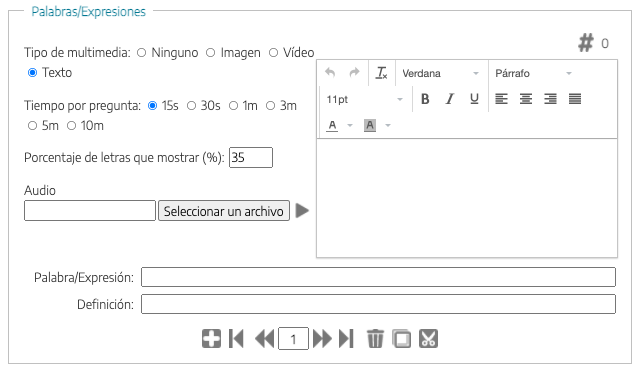This screenshot has height=373, width=640.
Task: Open the Verdana font family dropdown
Action: (441, 73)
